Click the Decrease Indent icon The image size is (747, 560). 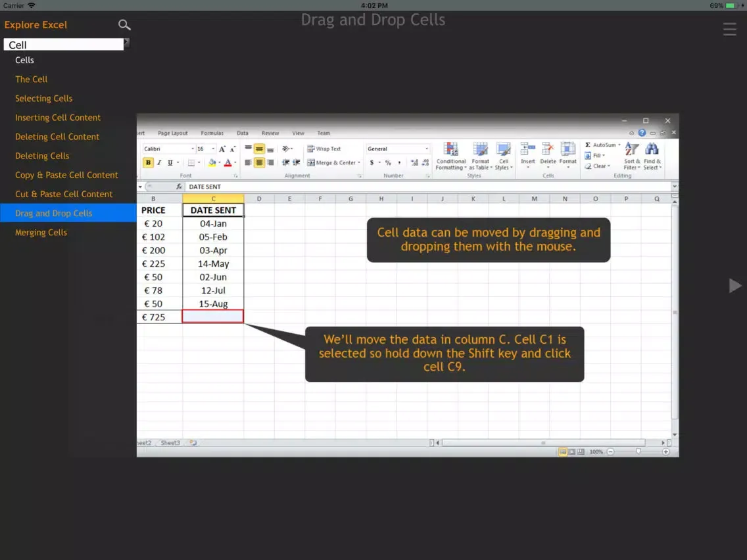tap(286, 162)
